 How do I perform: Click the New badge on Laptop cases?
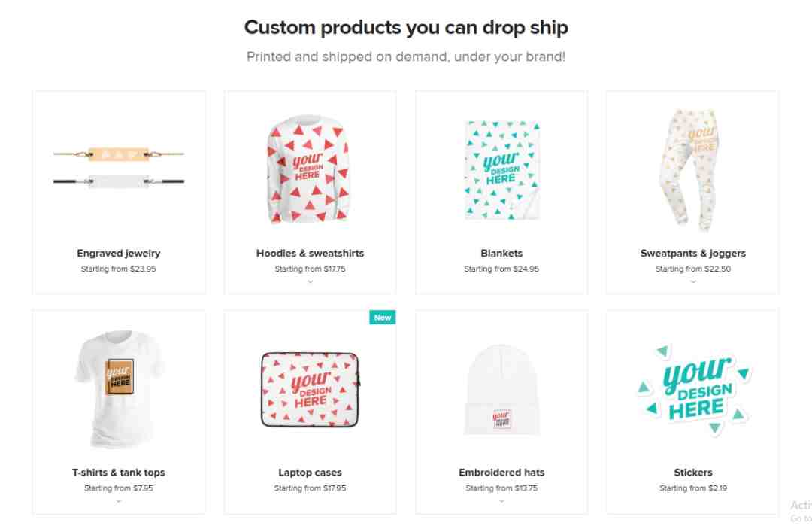pos(382,317)
